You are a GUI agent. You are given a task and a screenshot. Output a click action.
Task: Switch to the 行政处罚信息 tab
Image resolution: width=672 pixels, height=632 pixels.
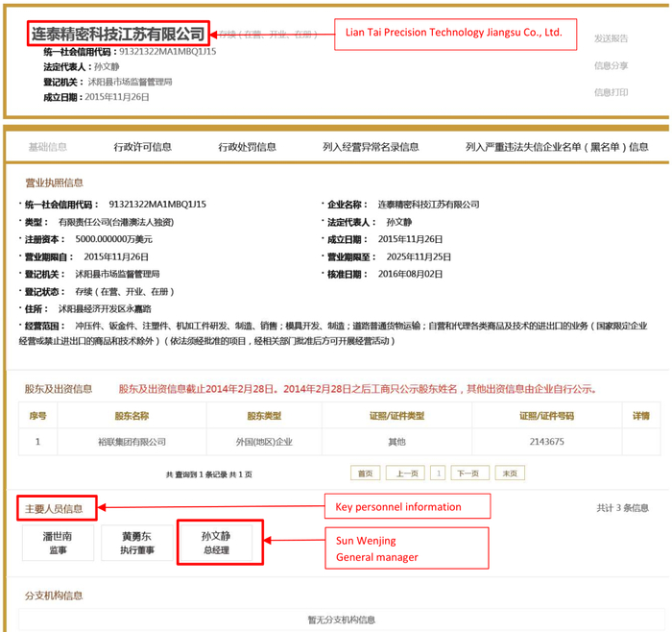click(x=248, y=147)
